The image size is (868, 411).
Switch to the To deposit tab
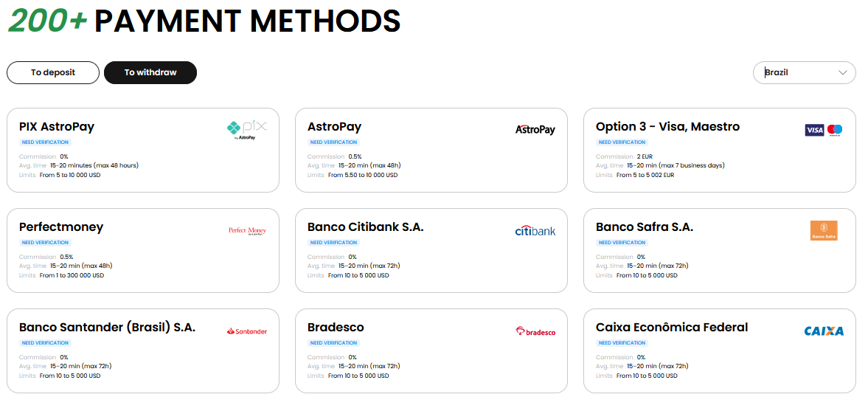tap(52, 72)
